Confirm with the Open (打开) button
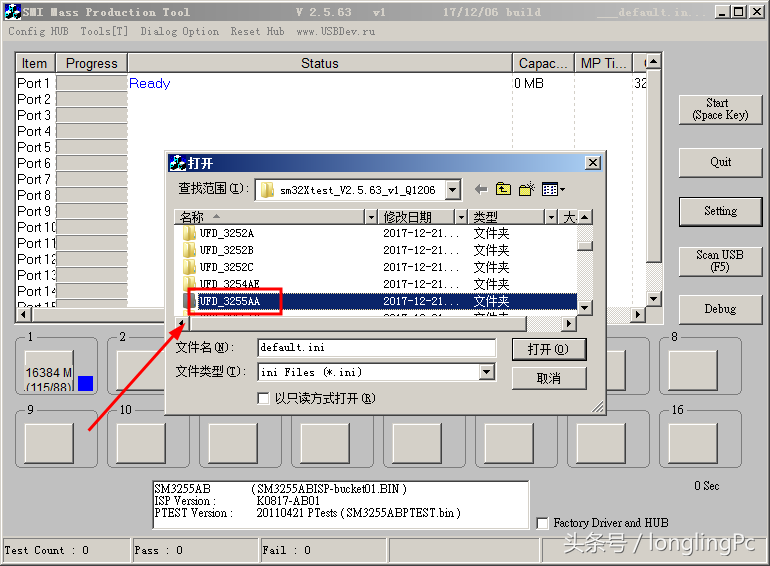The width and height of the screenshot is (770, 566). click(549, 349)
